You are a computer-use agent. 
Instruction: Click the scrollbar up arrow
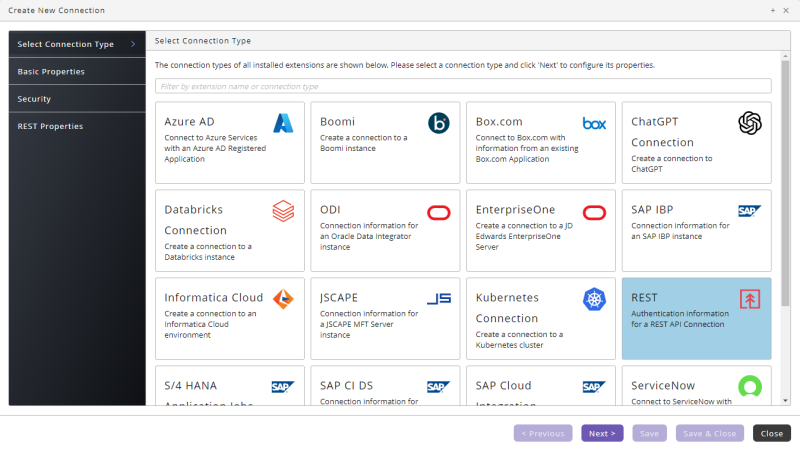click(x=785, y=56)
